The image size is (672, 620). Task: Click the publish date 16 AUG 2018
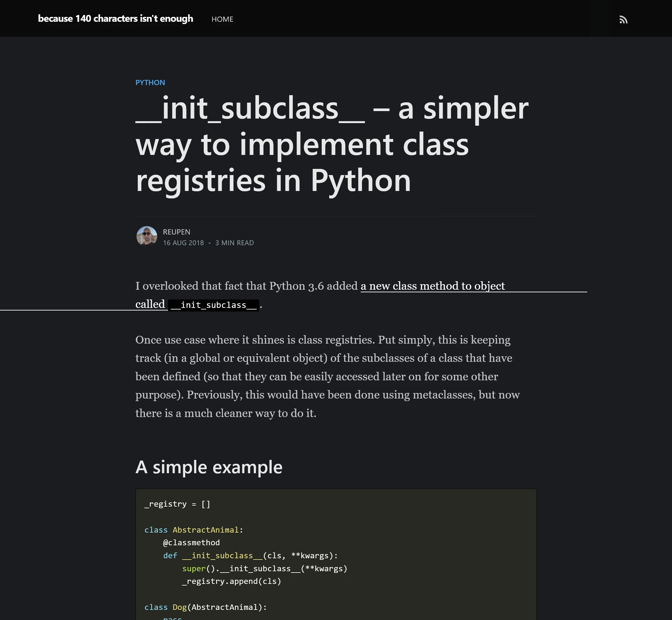click(183, 243)
